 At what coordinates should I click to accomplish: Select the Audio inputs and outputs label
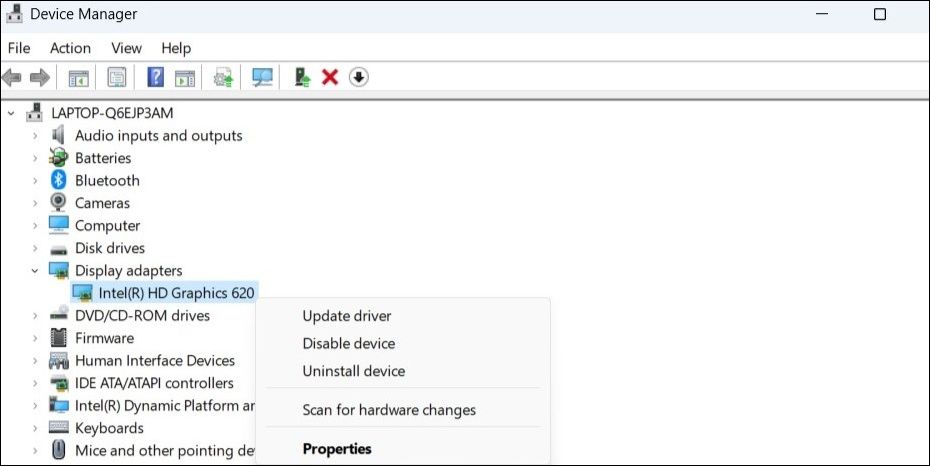pos(158,136)
